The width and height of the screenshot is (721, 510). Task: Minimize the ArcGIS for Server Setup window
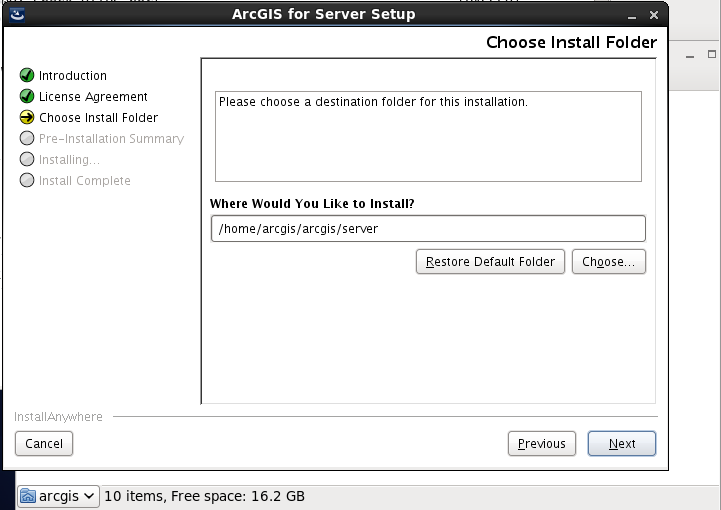point(632,16)
